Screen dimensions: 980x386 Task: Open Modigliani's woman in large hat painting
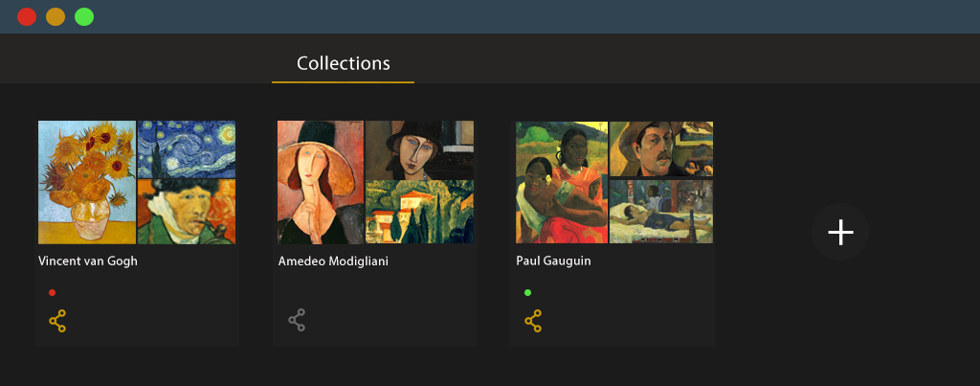(x=320, y=182)
